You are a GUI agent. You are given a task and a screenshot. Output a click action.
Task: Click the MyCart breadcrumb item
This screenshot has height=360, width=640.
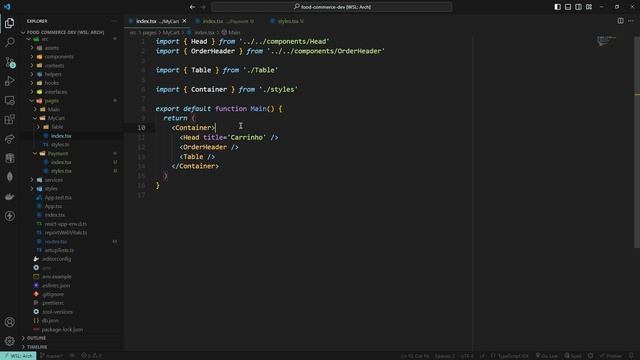(x=171, y=32)
